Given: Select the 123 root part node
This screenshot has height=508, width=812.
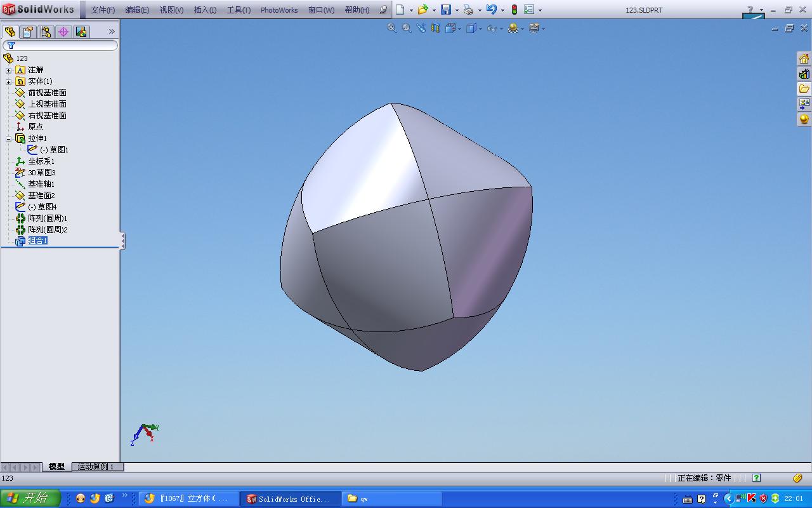Looking at the screenshot, I should click(16, 58).
